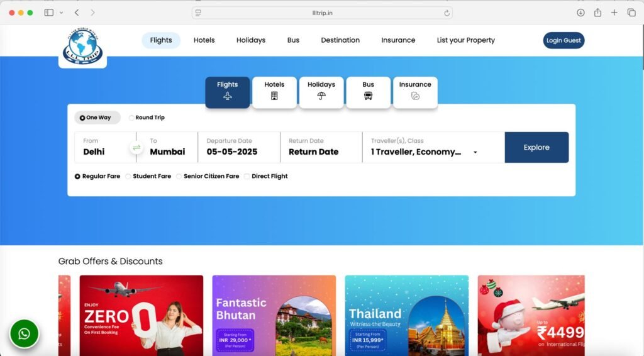Open Safari downloads icon
644x356 pixels.
pyautogui.click(x=580, y=13)
